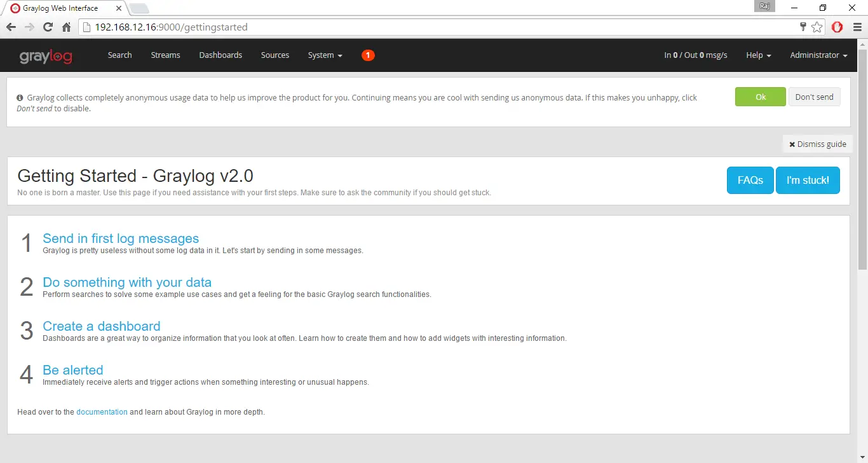Image resolution: width=868 pixels, height=463 pixels.
Task: Expand the Help dropdown menu
Action: 759,55
